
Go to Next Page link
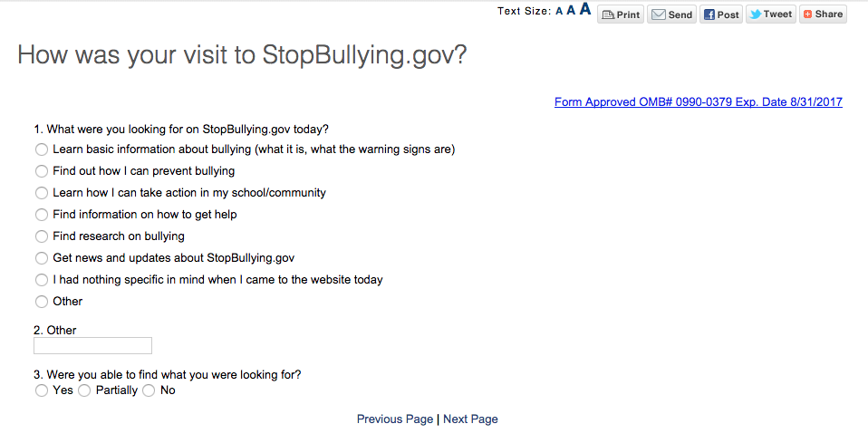point(470,419)
